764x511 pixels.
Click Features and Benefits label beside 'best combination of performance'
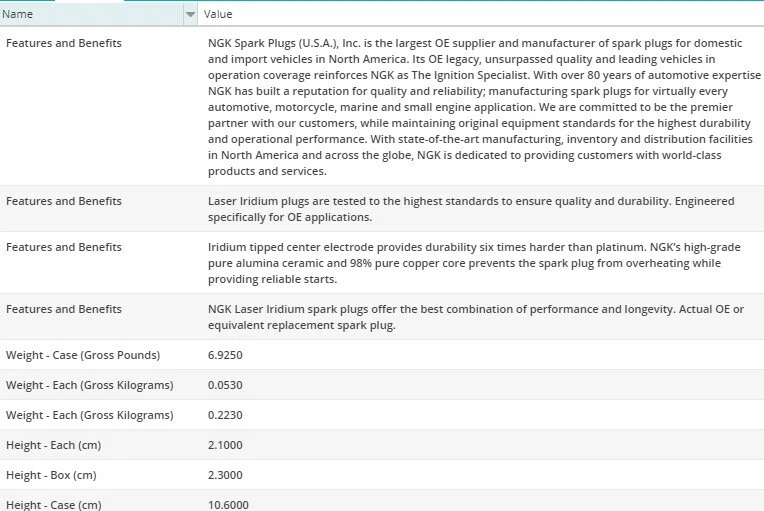coord(64,309)
